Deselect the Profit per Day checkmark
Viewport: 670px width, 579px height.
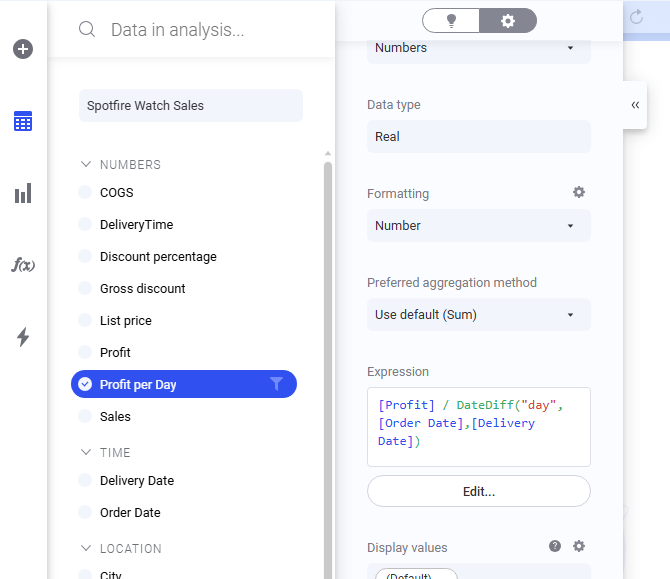85,384
